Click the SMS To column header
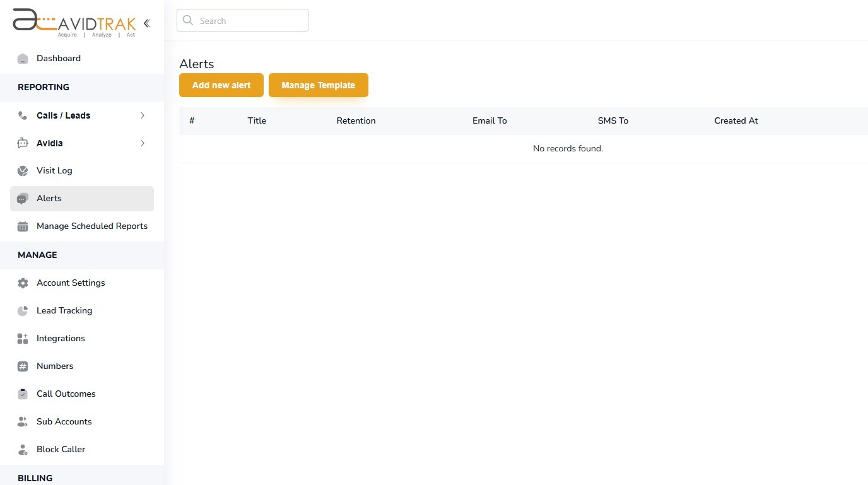The height and width of the screenshot is (485, 868). tap(613, 120)
